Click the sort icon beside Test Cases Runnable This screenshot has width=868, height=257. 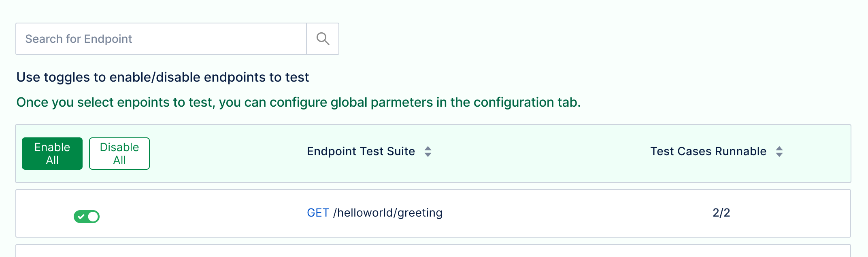point(779,152)
